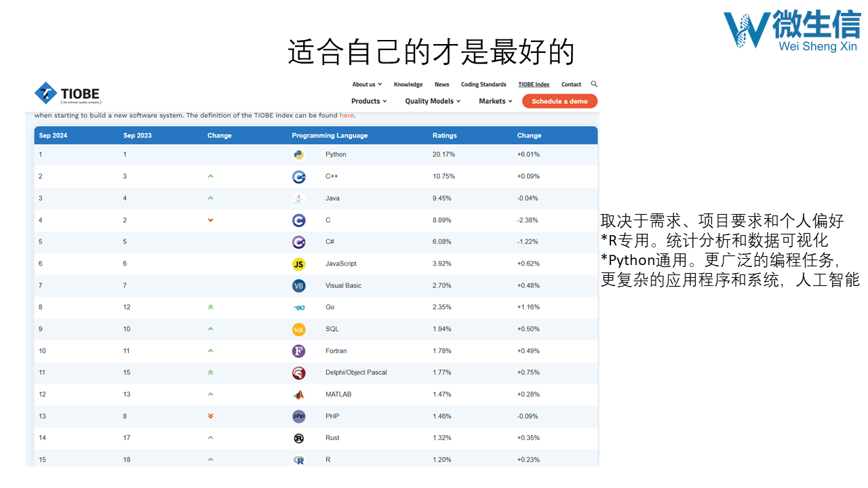The width and height of the screenshot is (868, 488).
Task: Select the 10.75% rating value
Action: (x=443, y=176)
